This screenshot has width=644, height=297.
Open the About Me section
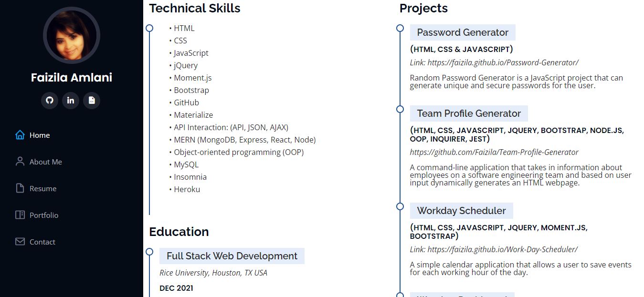click(46, 162)
